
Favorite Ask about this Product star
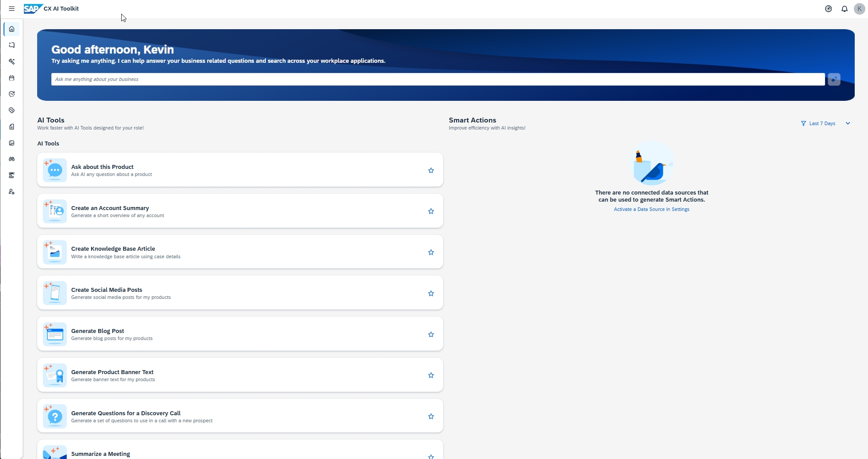(431, 170)
